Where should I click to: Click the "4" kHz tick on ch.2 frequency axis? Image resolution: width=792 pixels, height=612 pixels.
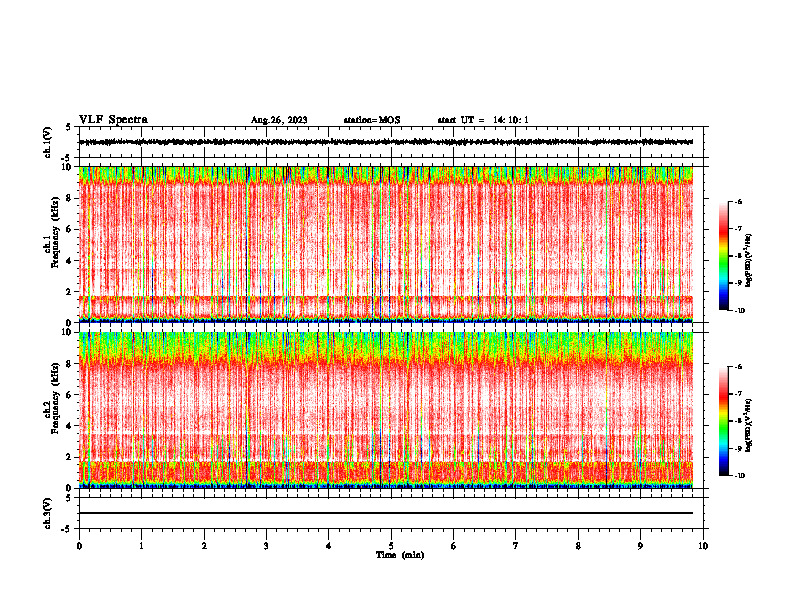point(70,426)
